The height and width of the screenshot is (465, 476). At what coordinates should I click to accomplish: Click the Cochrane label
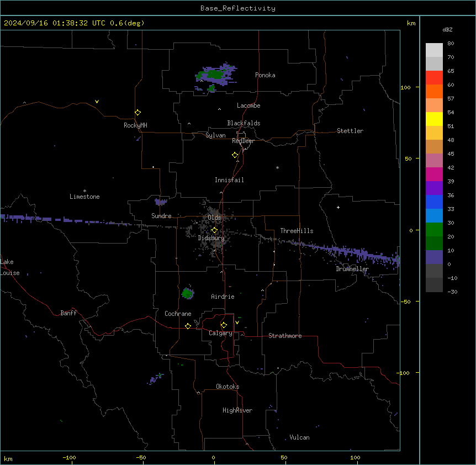pos(178,314)
